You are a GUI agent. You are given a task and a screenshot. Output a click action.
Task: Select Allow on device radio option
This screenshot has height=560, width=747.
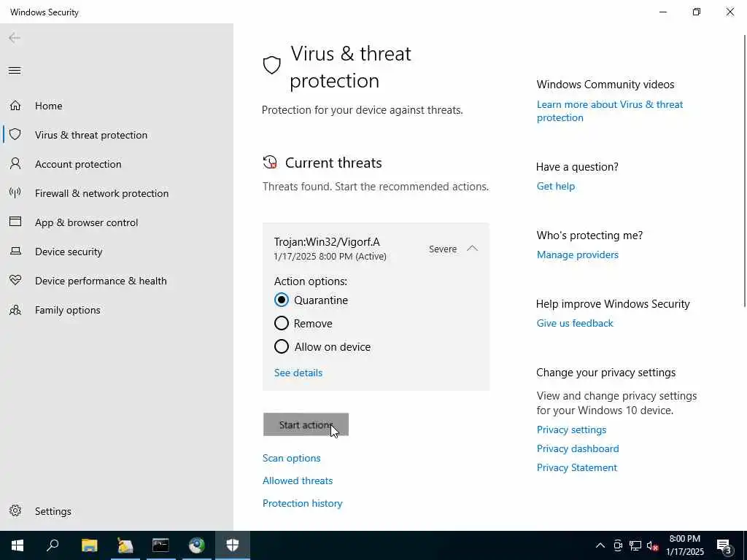281,346
